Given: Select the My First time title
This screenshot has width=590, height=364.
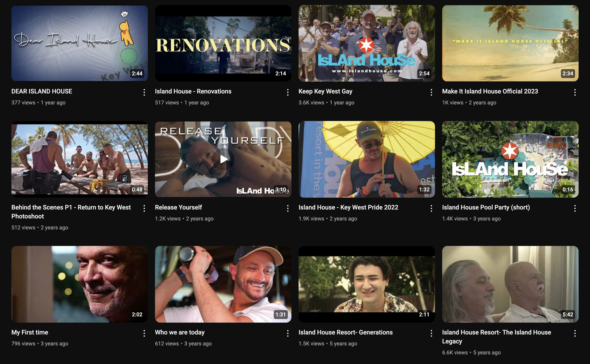Looking at the screenshot, I should [30, 332].
